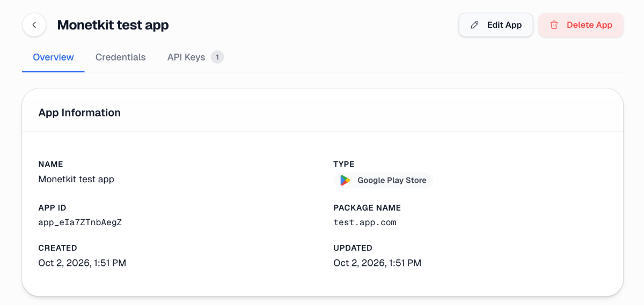The width and height of the screenshot is (644, 305).
Task: Click the CREATED field label
Action: (58, 248)
